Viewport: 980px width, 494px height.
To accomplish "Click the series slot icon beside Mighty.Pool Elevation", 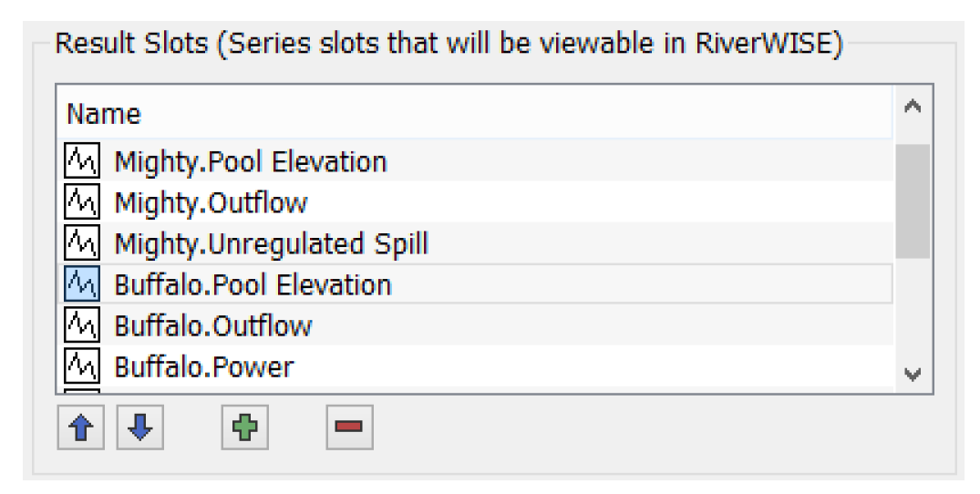I will pyautogui.click(x=82, y=162).
